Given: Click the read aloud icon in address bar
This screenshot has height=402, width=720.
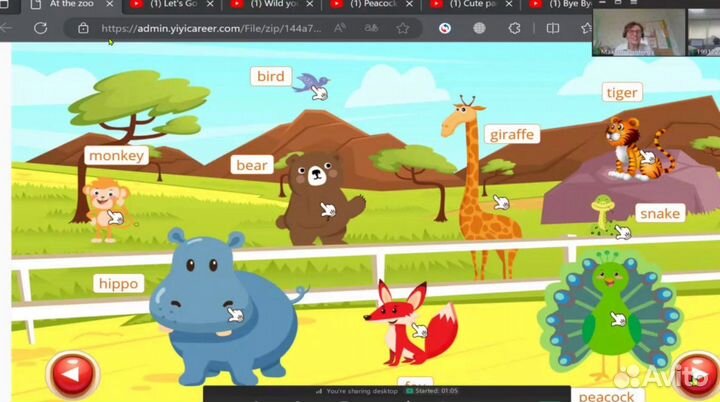Looking at the screenshot, I should point(340,28).
